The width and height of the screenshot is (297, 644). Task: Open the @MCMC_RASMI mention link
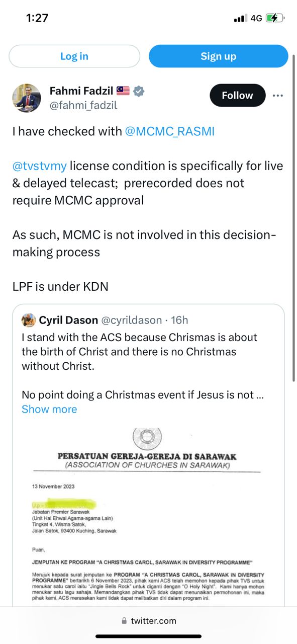[x=169, y=131]
